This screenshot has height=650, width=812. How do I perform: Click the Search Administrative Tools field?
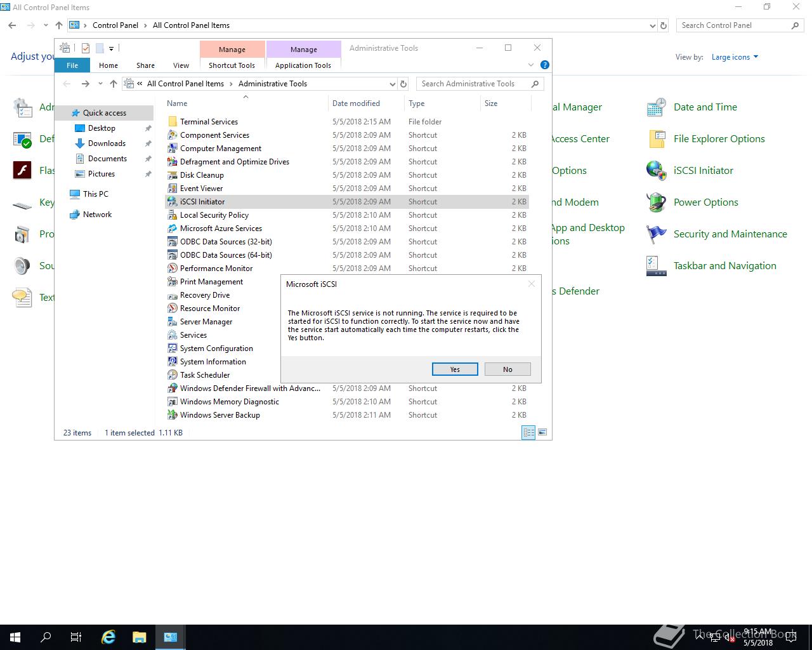coord(480,84)
